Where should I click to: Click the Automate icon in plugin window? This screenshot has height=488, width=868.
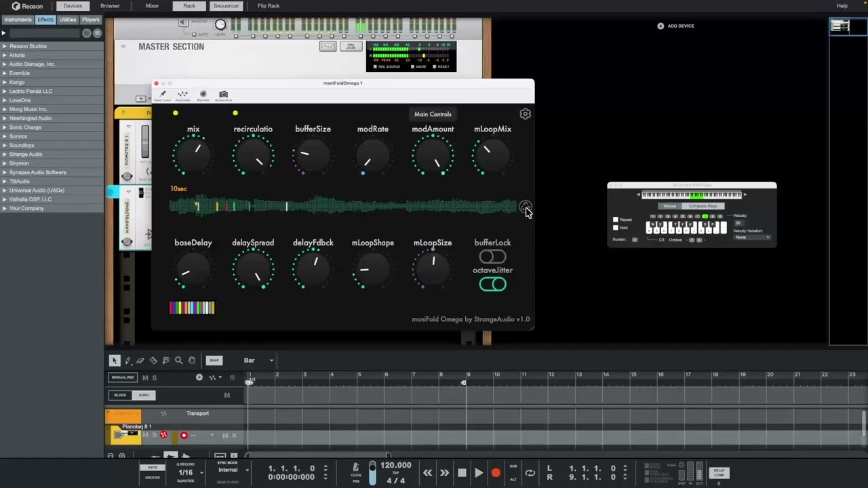pyautogui.click(x=182, y=94)
